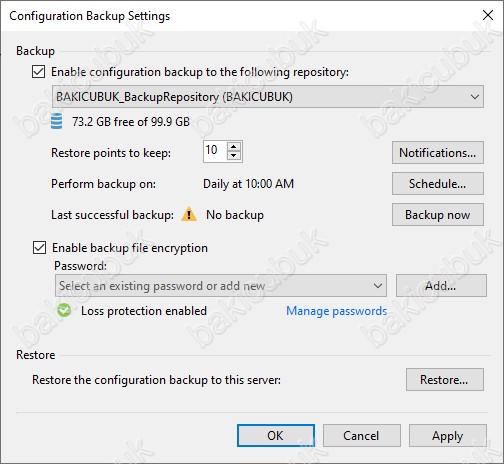The image size is (504, 464).
Task: Close the Configuration Backup Settings dialog
Action: click(x=488, y=15)
